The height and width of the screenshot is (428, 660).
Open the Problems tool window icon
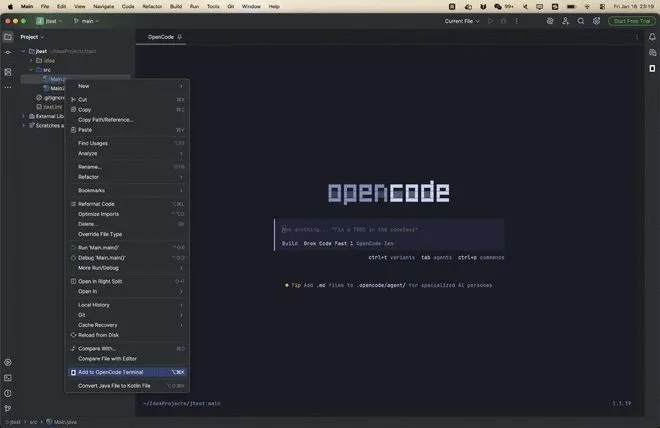point(8,393)
